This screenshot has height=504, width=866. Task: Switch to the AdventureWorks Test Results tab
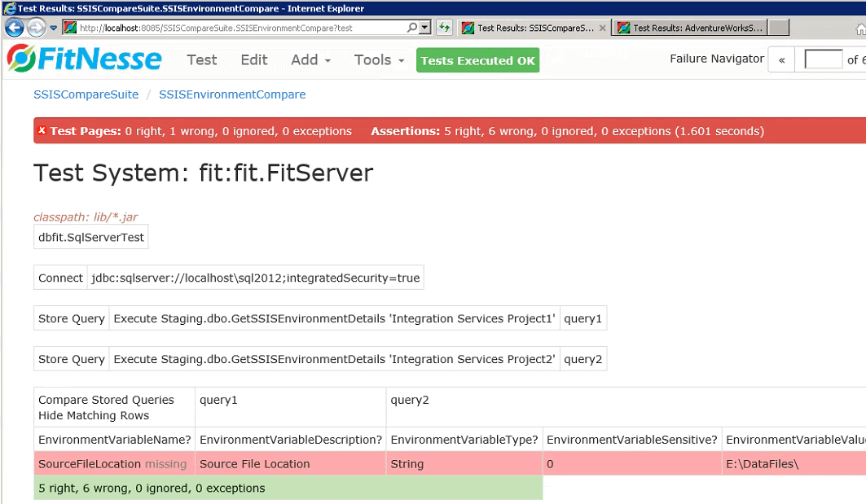click(692, 28)
